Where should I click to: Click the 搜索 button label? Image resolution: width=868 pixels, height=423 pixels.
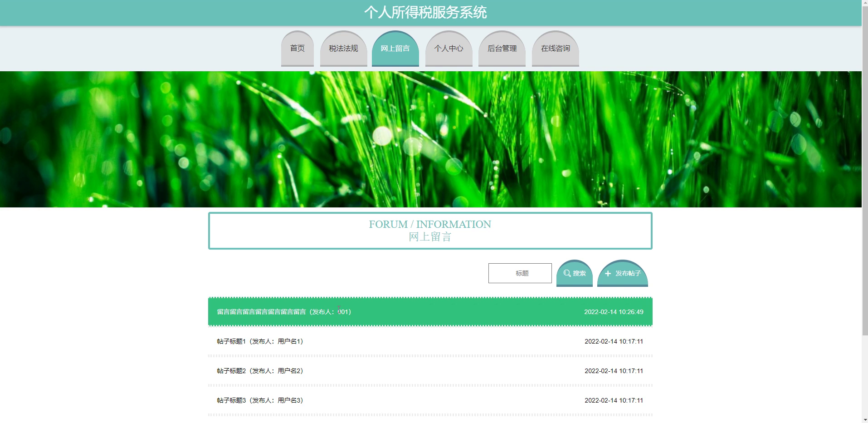[x=579, y=273]
